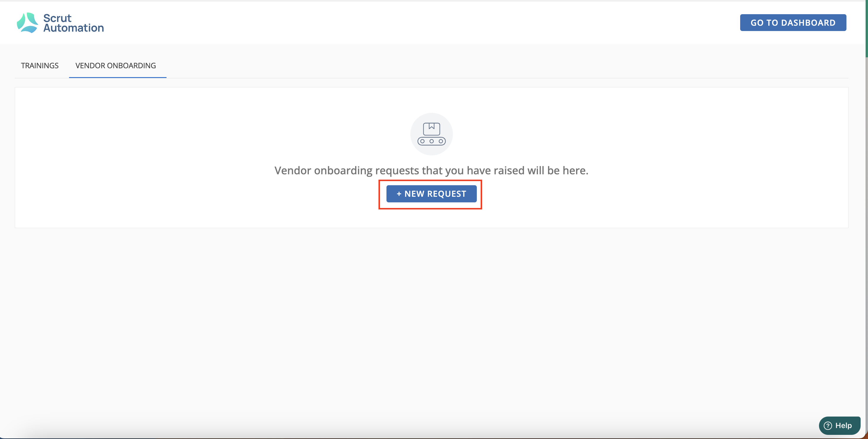Image resolution: width=868 pixels, height=439 pixels.
Task: Click the vertical scrollbar on the right edge
Action: (x=866, y=29)
